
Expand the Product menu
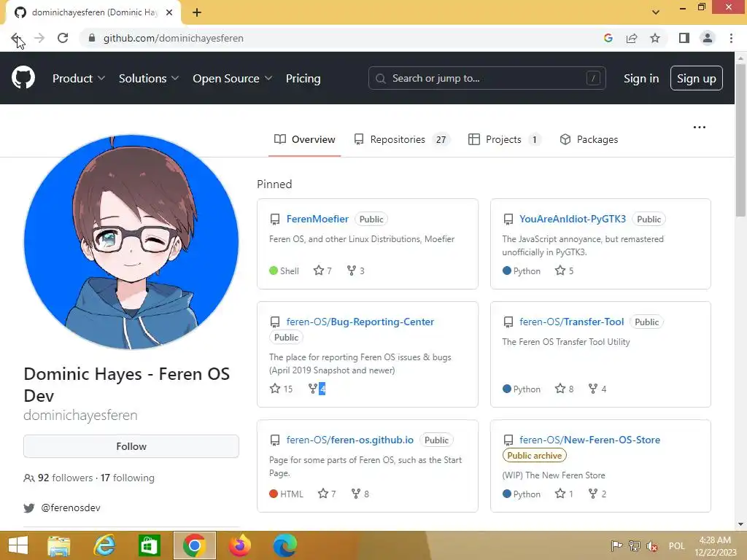tap(79, 78)
